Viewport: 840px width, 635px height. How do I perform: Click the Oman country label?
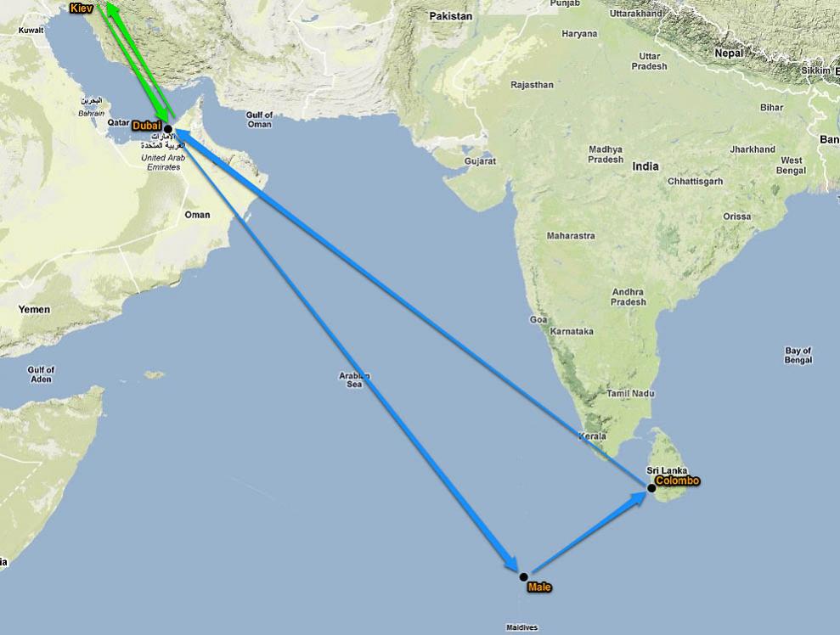click(197, 215)
